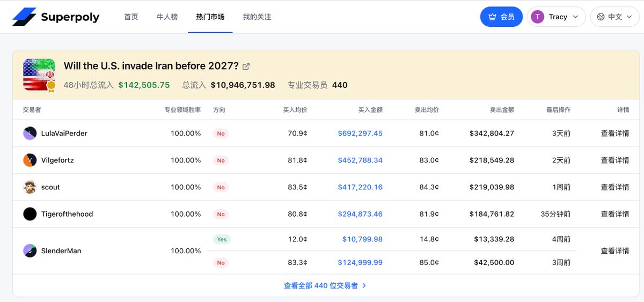Click buy amount $10,799.98
This screenshot has width=644, height=302.
pyautogui.click(x=362, y=239)
